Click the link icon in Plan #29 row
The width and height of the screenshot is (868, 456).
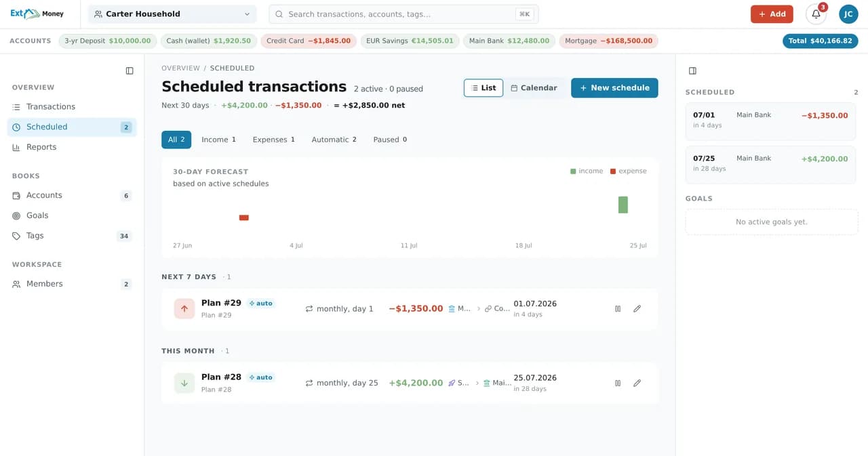point(488,309)
